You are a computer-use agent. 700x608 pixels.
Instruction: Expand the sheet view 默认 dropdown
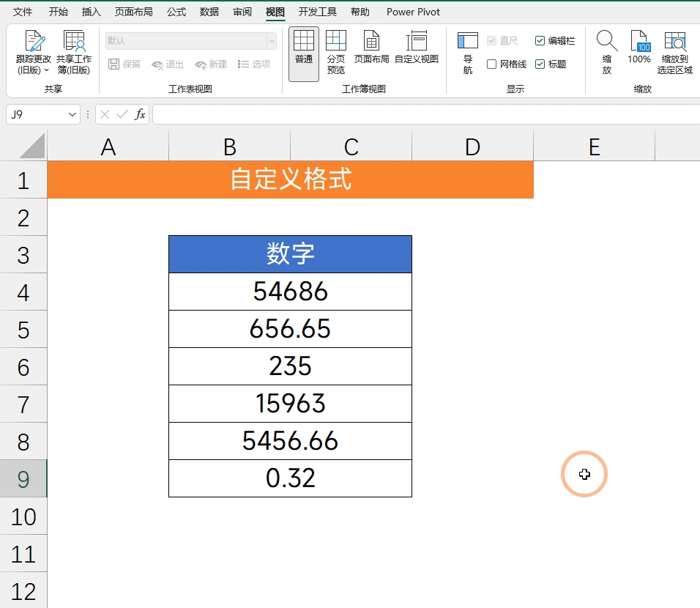[272, 41]
